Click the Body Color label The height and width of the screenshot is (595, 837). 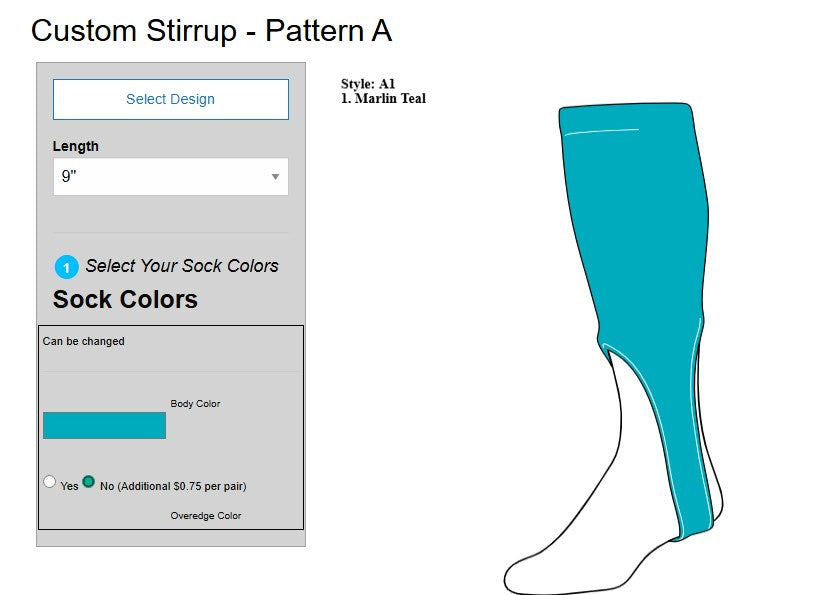[x=195, y=404]
